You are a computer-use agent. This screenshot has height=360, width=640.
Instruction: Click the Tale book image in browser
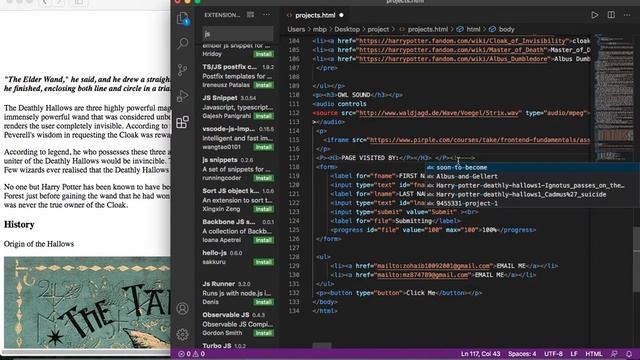(87, 302)
